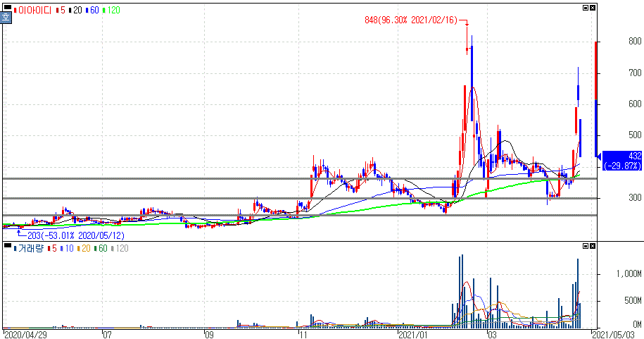Select the blue 60-day moving average legend in price chart

tap(92, 11)
